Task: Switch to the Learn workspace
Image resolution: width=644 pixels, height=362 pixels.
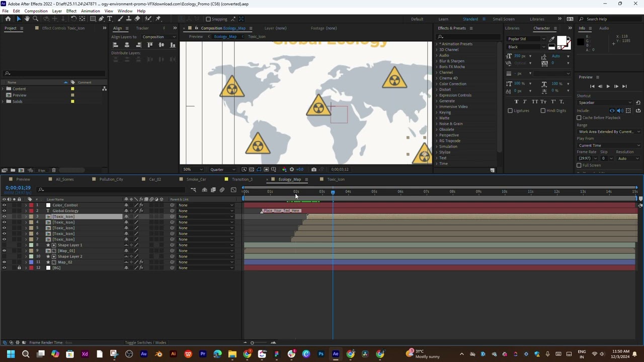Action: point(443,19)
